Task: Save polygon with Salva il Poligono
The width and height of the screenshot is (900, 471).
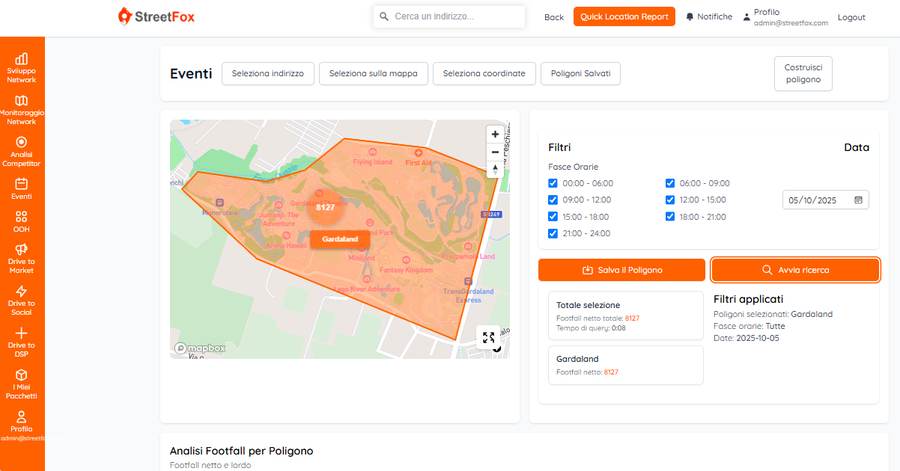Action: tap(622, 270)
